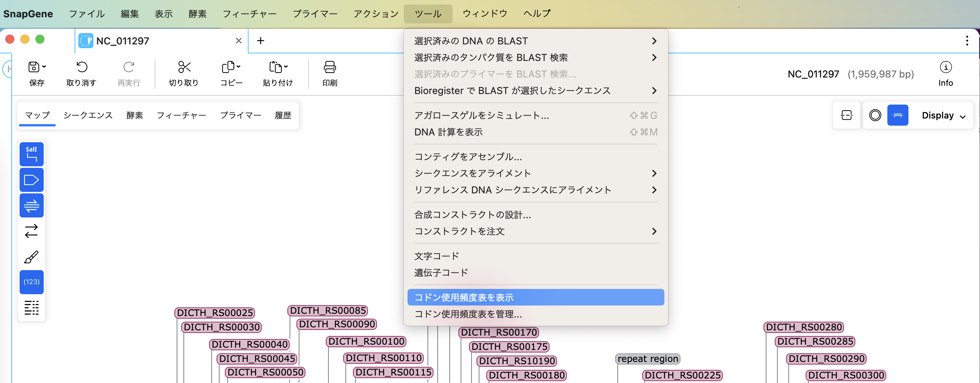Toggle the primers display sidebar icon
This screenshot has width=980, height=383.
pos(31,205)
